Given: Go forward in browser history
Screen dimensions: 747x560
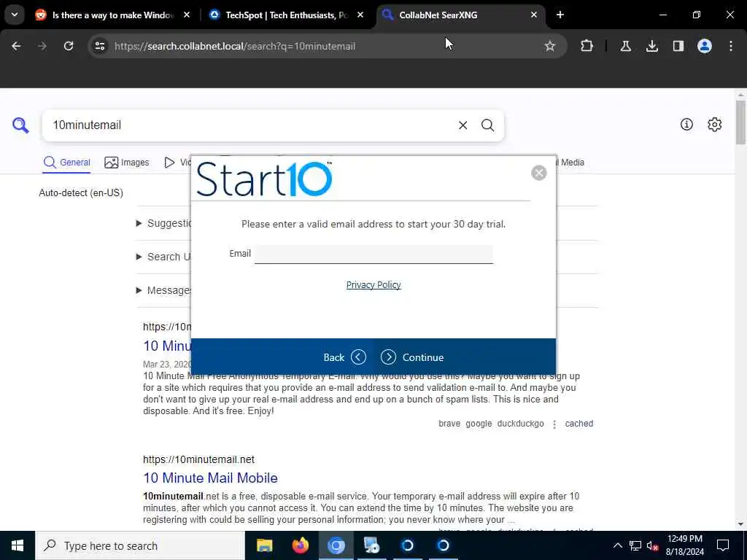Looking at the screenshot, I should 42,46.
